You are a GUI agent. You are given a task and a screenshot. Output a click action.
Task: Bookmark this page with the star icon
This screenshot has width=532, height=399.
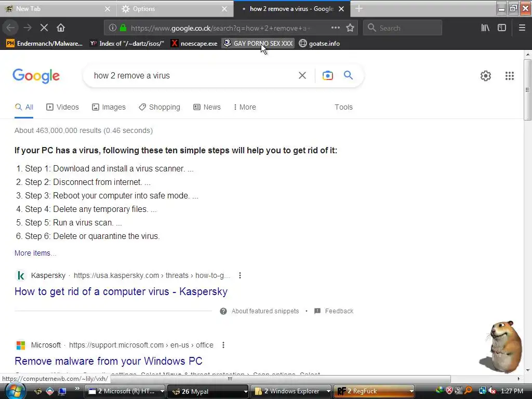[x=350, y=28]
